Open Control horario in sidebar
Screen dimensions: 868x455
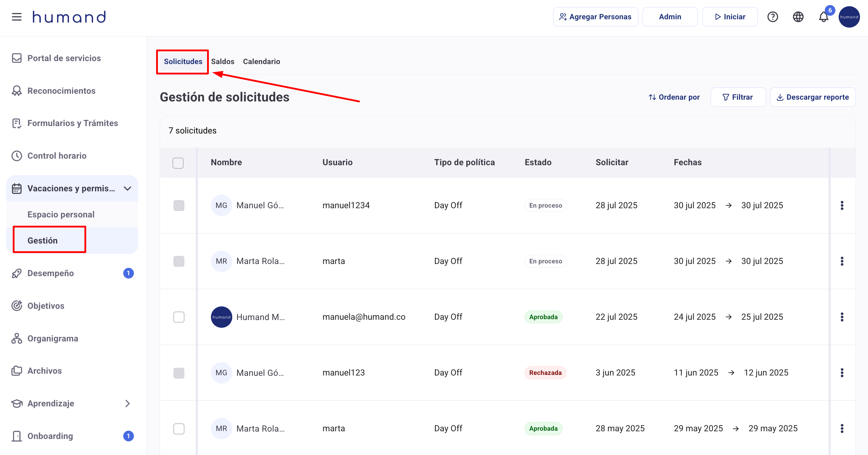click(57, 156)
